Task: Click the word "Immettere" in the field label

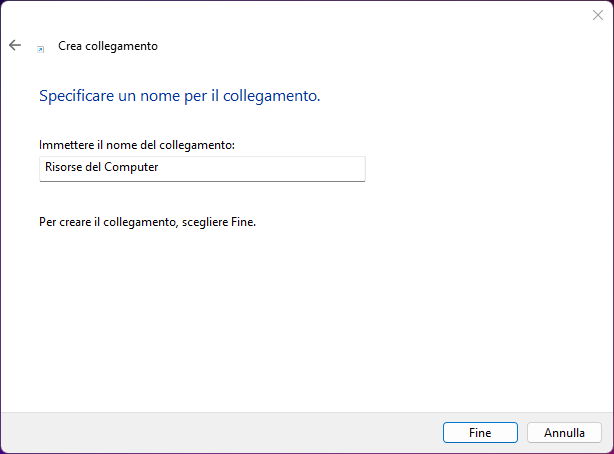Action: (x=65, y=145)
